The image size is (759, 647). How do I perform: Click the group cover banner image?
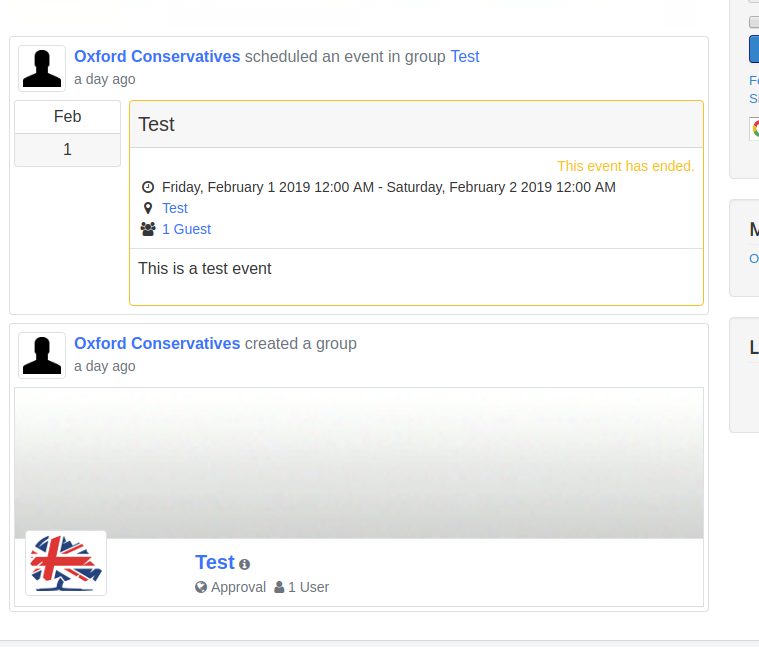[x=359, y=463]
